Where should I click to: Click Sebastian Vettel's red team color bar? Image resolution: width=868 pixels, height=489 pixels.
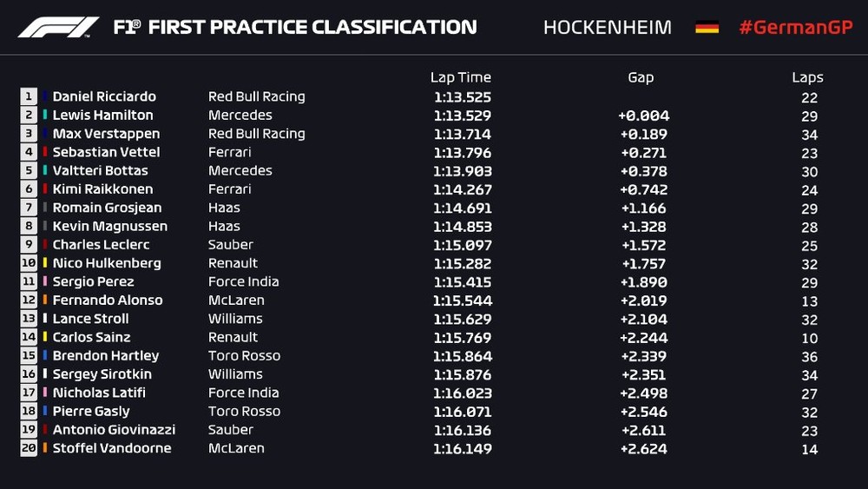coord(45,152)
